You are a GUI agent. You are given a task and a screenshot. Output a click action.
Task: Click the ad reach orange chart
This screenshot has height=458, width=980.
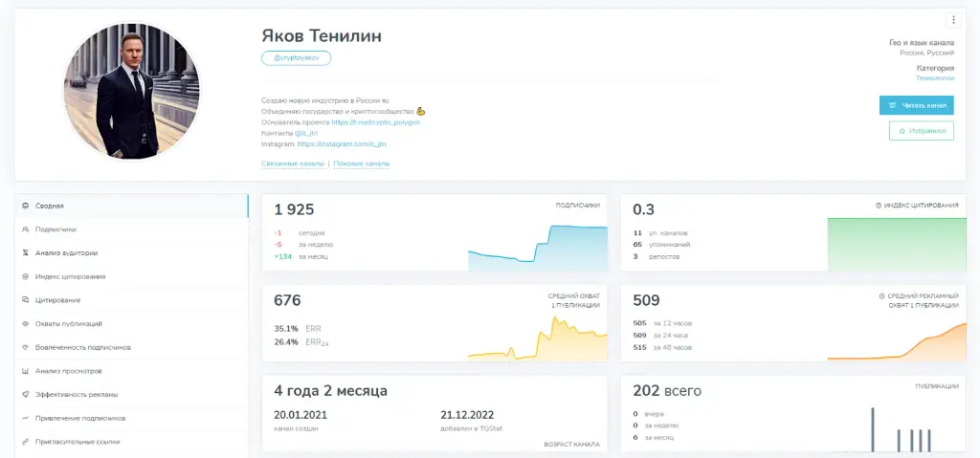click(x=896, y=341)
